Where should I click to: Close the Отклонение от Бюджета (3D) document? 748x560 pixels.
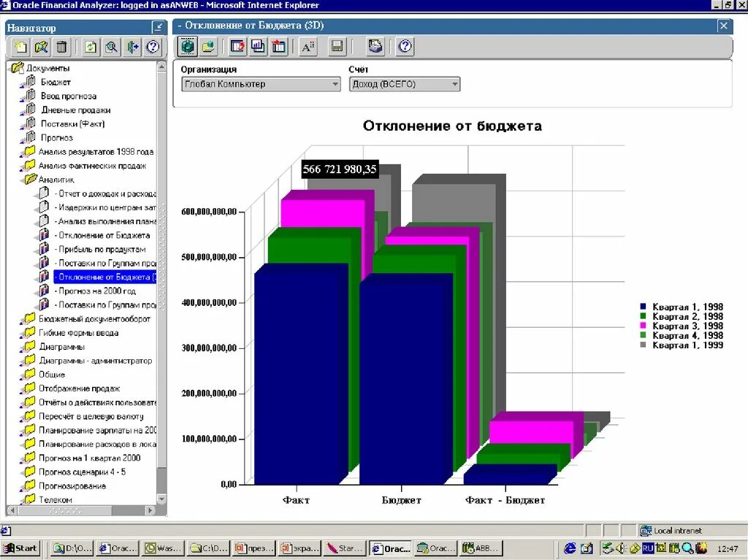click(724, 26)
